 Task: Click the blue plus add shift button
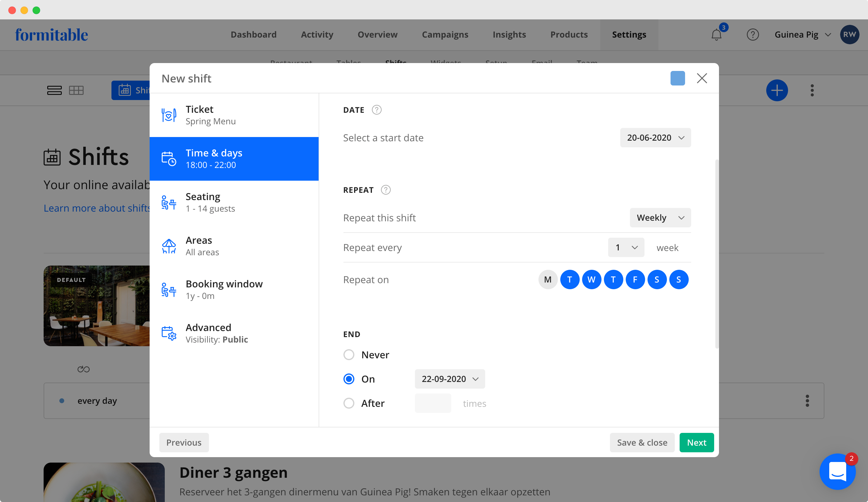777,90
